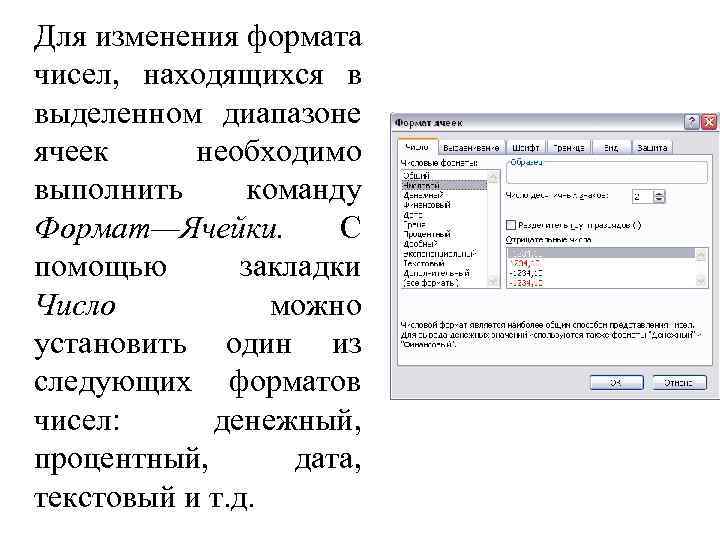Select (все форматы) in the list
720x540 pixels.
pos(444,283)
